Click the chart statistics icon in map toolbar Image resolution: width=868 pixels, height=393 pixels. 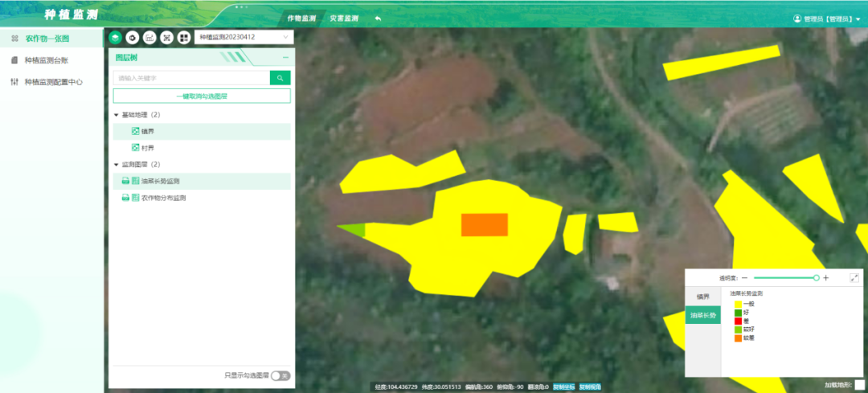149,37
